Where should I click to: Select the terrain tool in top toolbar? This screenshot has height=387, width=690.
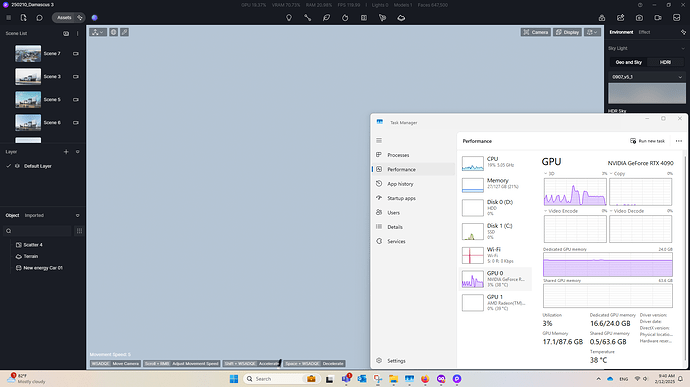click(x=401, y=18)
